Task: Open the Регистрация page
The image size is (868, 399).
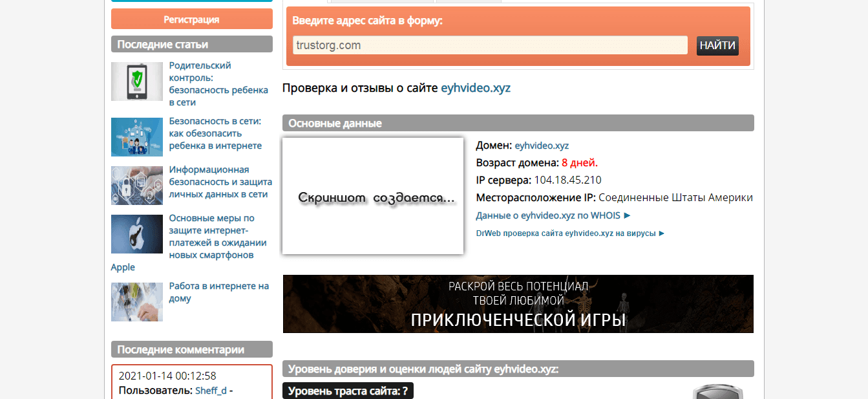Action: [x=191, y=19]
